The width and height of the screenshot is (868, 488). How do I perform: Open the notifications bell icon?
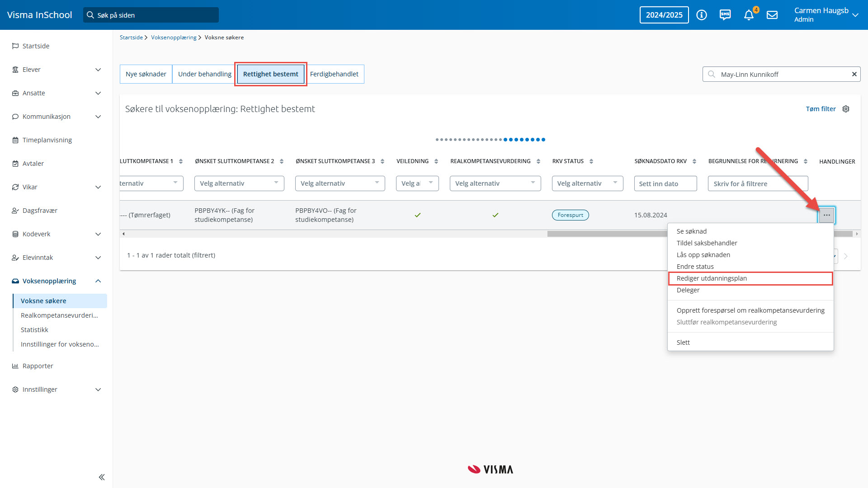[749, 15]
